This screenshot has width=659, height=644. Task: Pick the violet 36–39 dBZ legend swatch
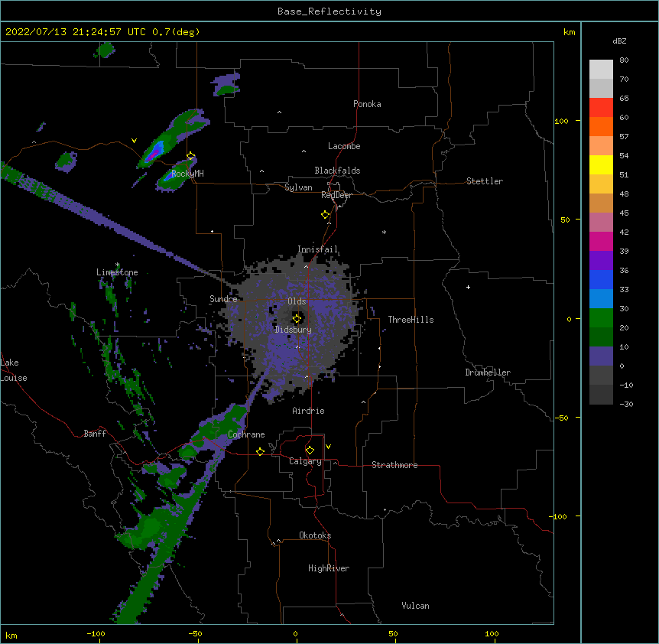coord(601,261)
